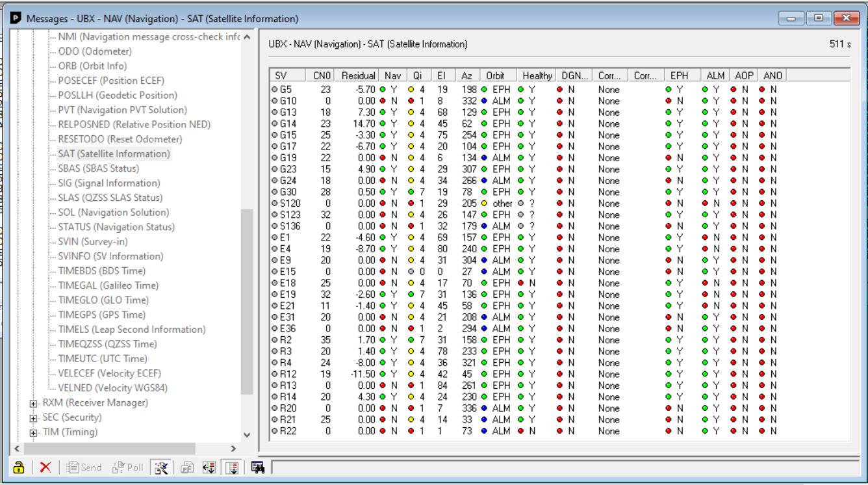Click the yellow padlock lock icon

point(19,467)
